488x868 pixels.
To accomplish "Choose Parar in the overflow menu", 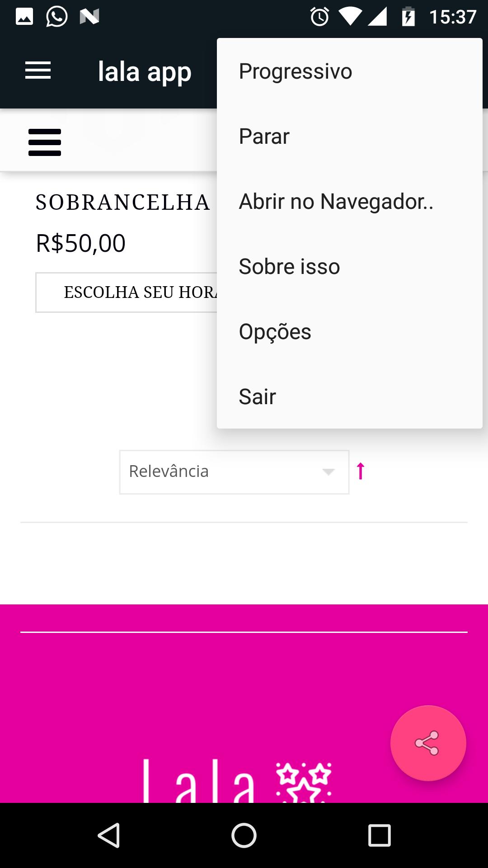I will [x=264, y=137].
